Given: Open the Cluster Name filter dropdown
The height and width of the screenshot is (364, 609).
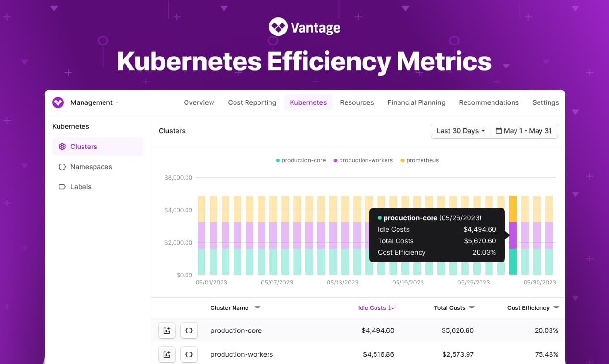Looking at the screenshot, I should click(x=258, y=308).
